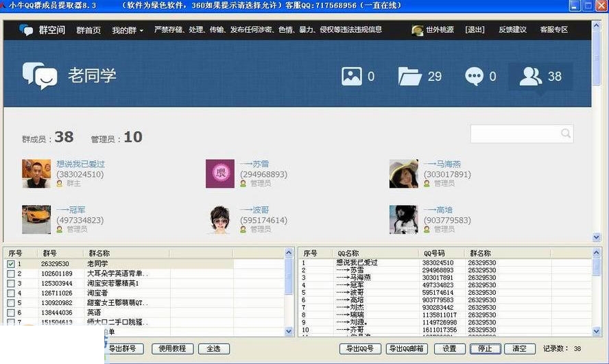Click the 世外桃源 user avatar icon
609x364 pixels.
pyautogui.click(x=417, y=30)
